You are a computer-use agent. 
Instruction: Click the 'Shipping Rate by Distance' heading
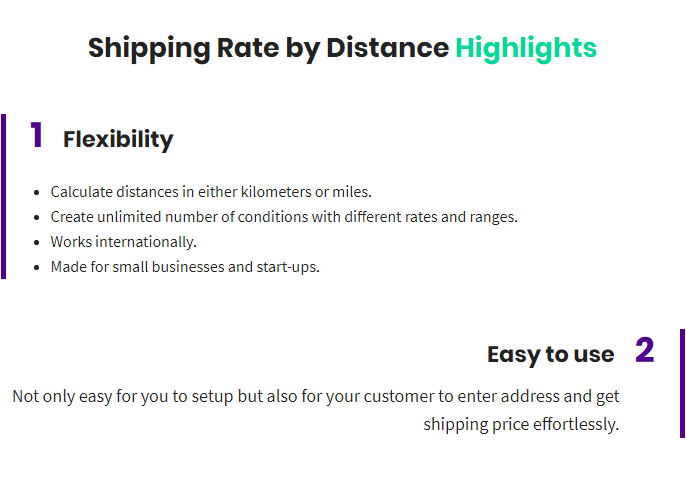click(268, 48)
